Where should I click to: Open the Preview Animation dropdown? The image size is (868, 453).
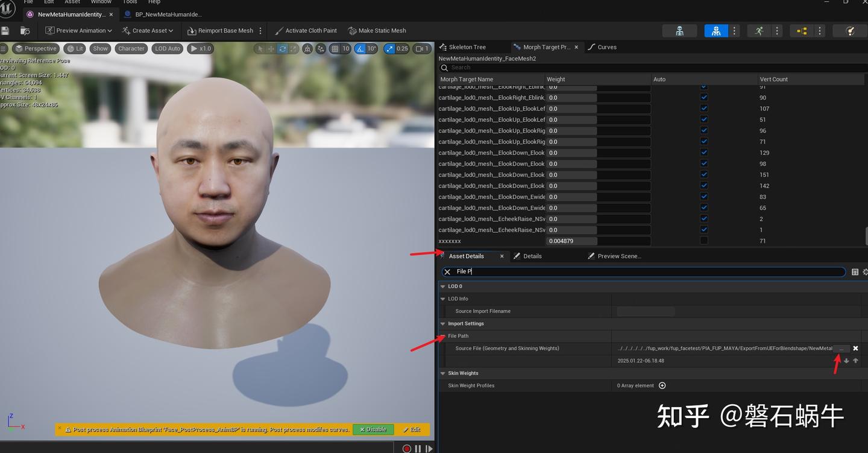79,31
